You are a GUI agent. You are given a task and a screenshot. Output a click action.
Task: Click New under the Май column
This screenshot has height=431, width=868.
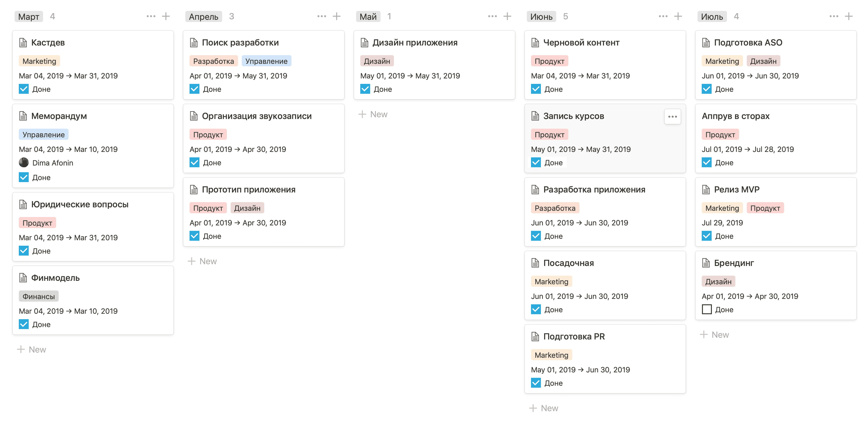373,114
